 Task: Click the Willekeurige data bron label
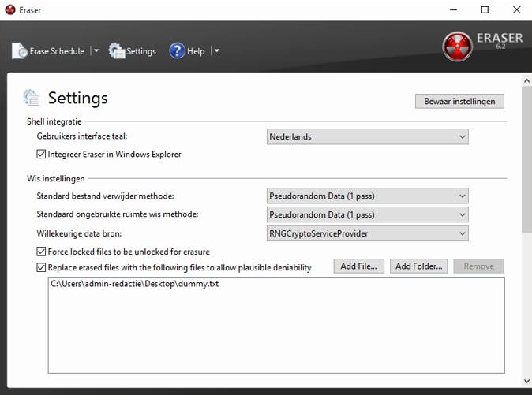[79, 233]
